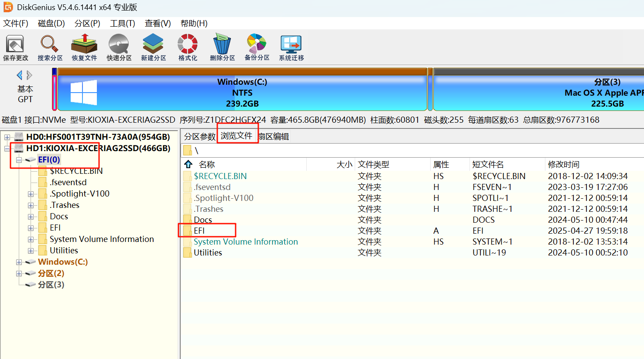The width and height of the screenshot is (644, 359).
Task: Start Quick Partition (快速分区) tool
Action: (119, 47)
